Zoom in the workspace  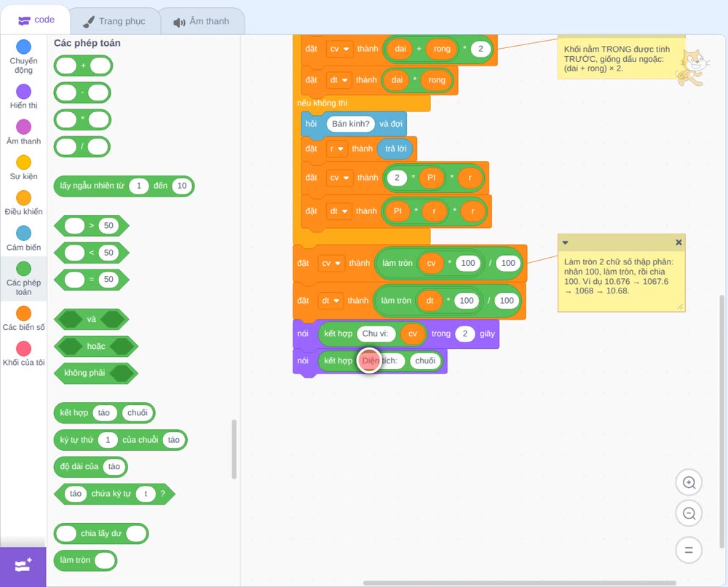[x=689, y=483]
